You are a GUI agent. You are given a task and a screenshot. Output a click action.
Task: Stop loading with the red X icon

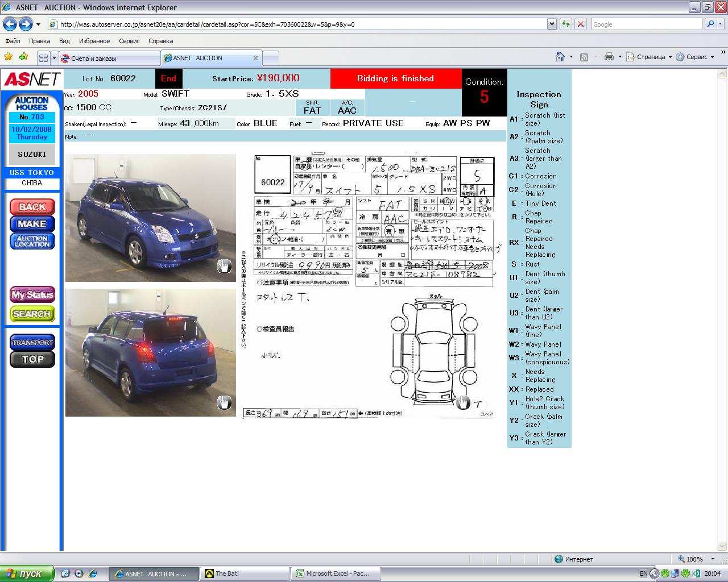click(581, 24)
